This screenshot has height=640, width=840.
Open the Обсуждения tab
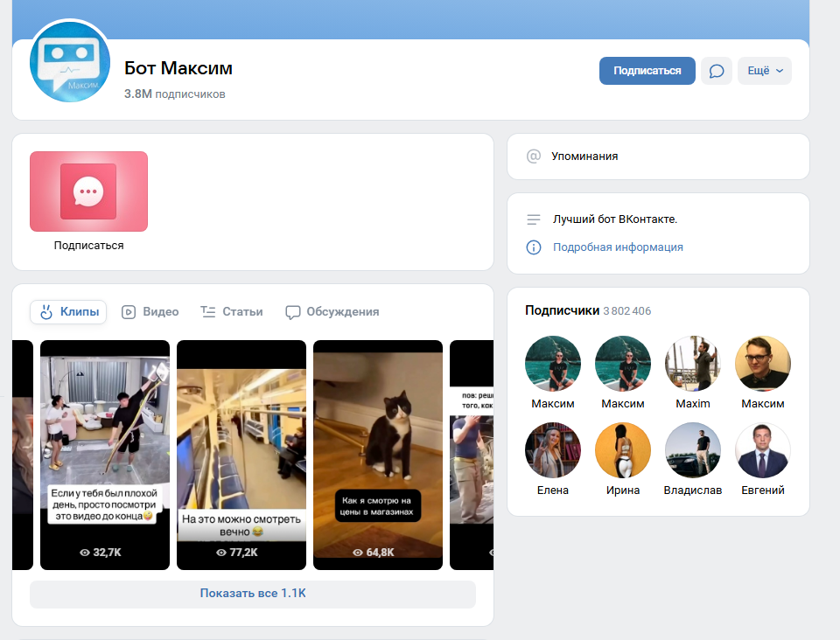click(332, 312)
